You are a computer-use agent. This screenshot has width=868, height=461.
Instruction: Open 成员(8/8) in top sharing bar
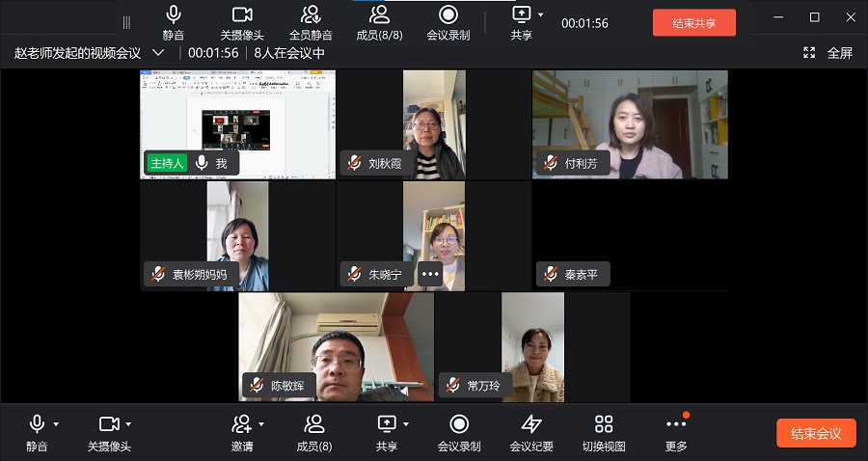pos(380,14)
